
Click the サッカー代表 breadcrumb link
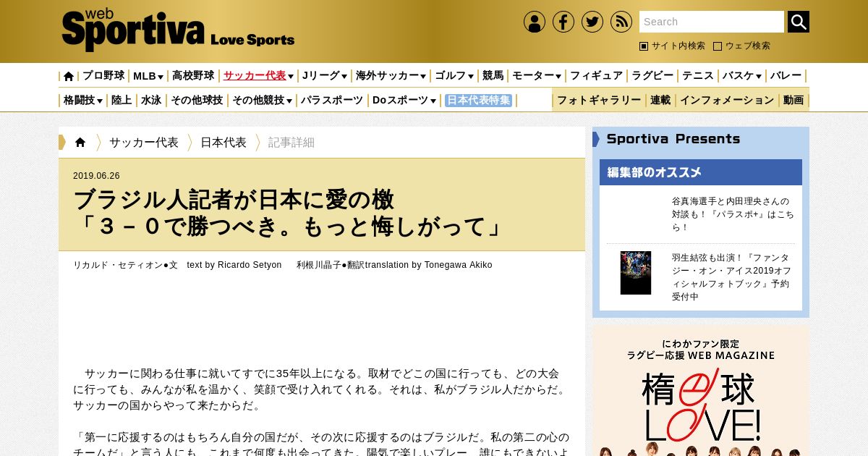pyautogui.click(x=144, y=143)
